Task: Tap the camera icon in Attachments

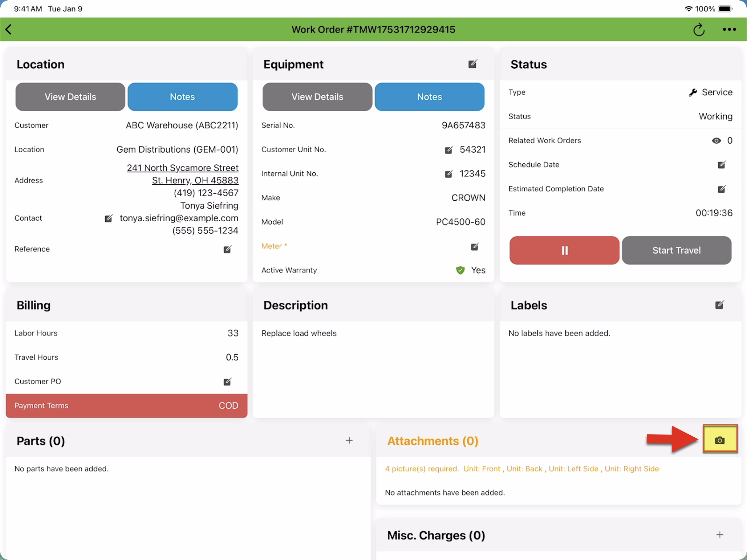Action: [x=719, y=440]
